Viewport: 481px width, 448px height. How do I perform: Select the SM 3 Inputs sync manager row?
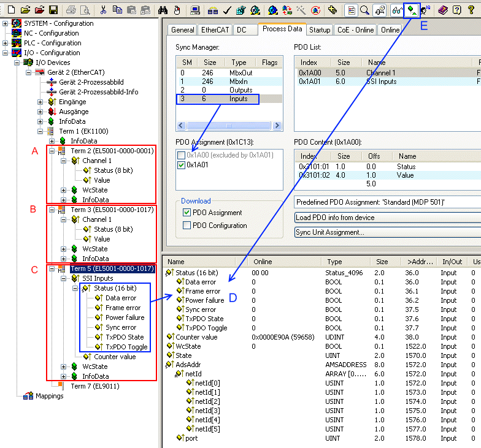(229, 99)
